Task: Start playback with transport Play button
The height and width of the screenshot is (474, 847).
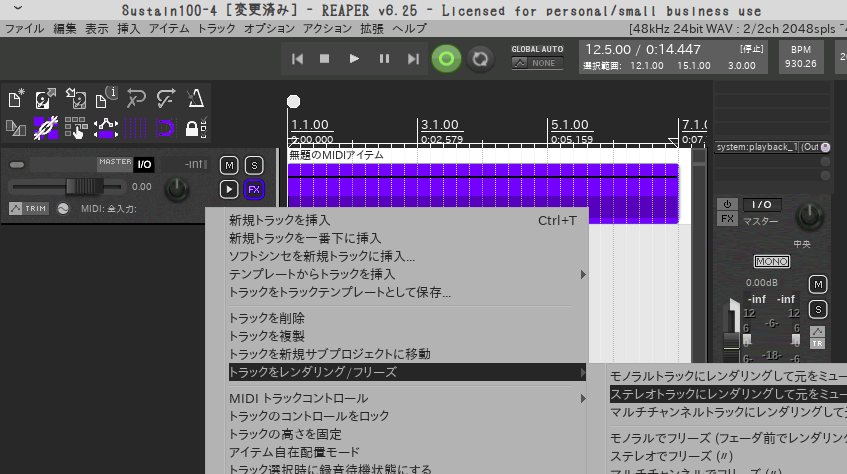Action: click(354, 59)
